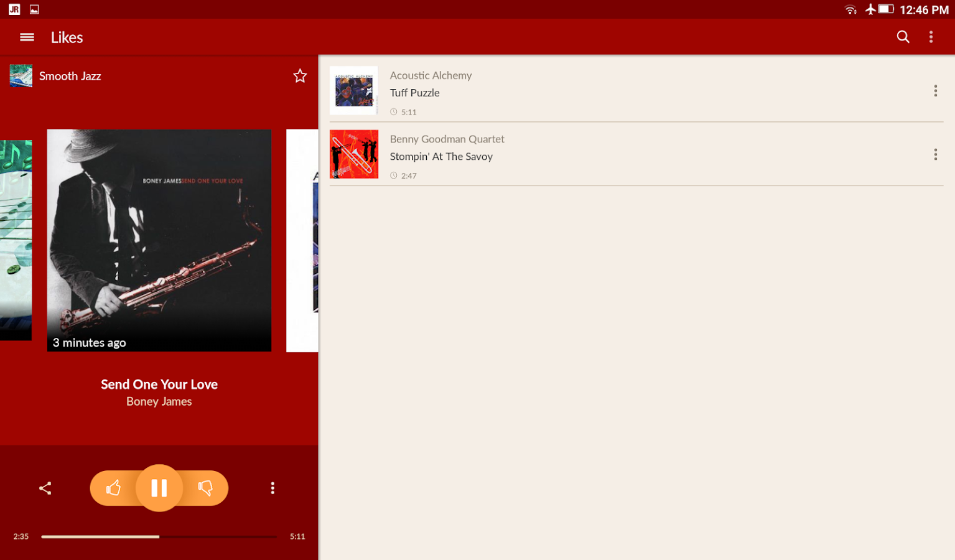The image size is (955, 560).
Task: Select artist link 'Boney James'
Action: click(x=159, y=401)
